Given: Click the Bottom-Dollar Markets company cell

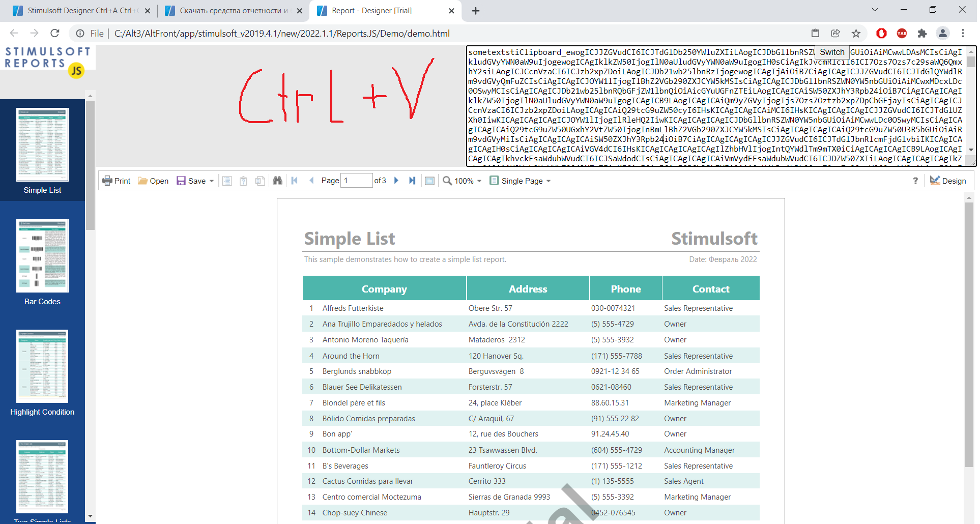Looking at the screenshot, I should pos(361,450).
